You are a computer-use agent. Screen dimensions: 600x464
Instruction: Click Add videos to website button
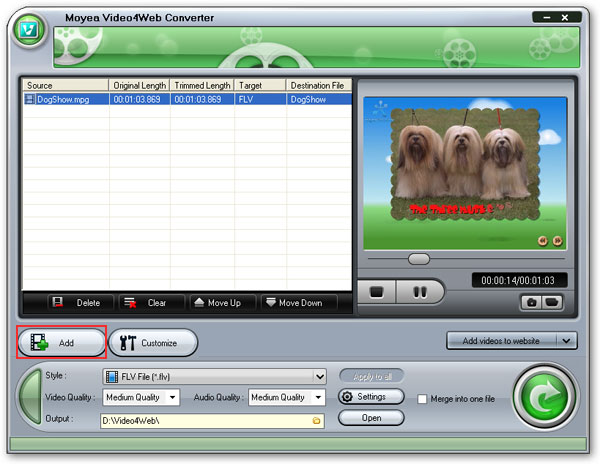coord(501,340)
